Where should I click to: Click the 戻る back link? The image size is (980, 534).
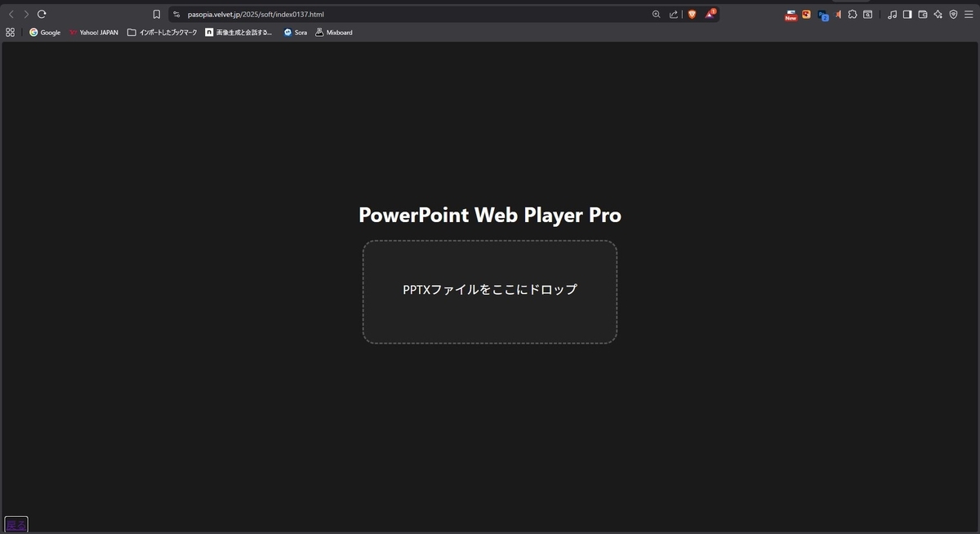(16, 524)
